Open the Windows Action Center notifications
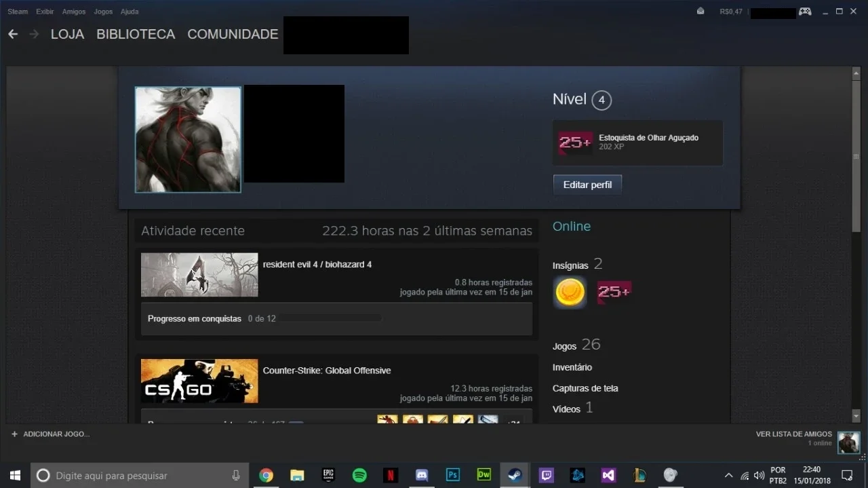The width and height of the screenshot is (868, 488). click(847, 475)
